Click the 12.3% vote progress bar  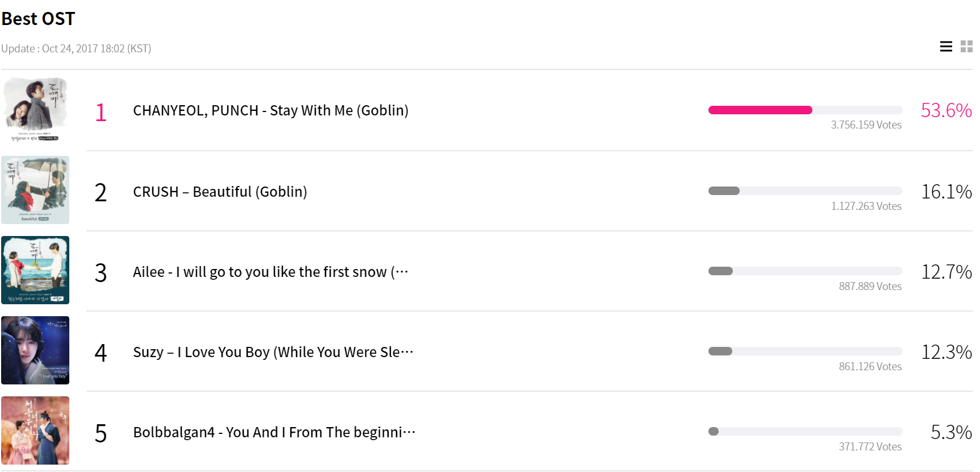coord(805,351)
